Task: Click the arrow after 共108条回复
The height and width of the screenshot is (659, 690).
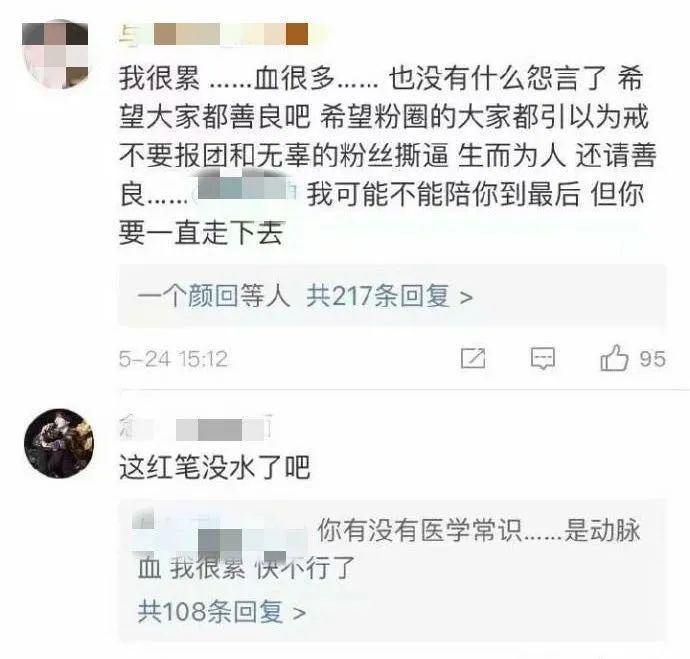Action: (299, 613)
